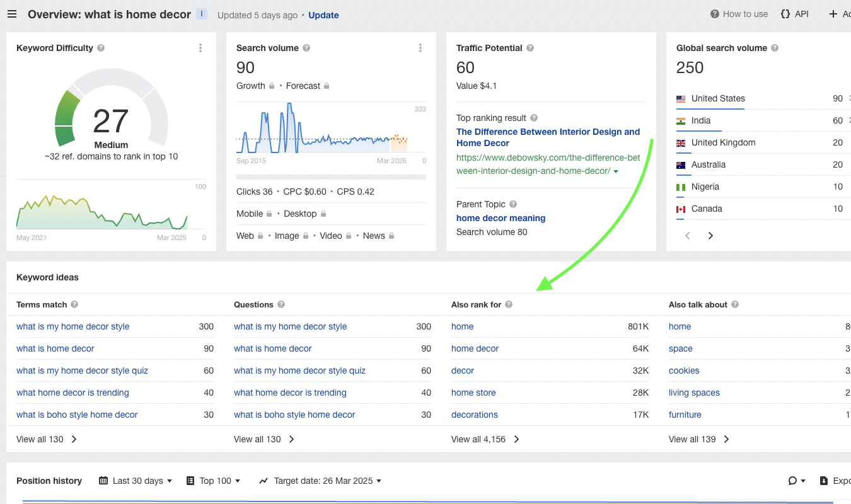Screen dimensions: 851x504
Task: Click the Keyword Difficulty gauge chart
Action: click(x=112, y=107)
